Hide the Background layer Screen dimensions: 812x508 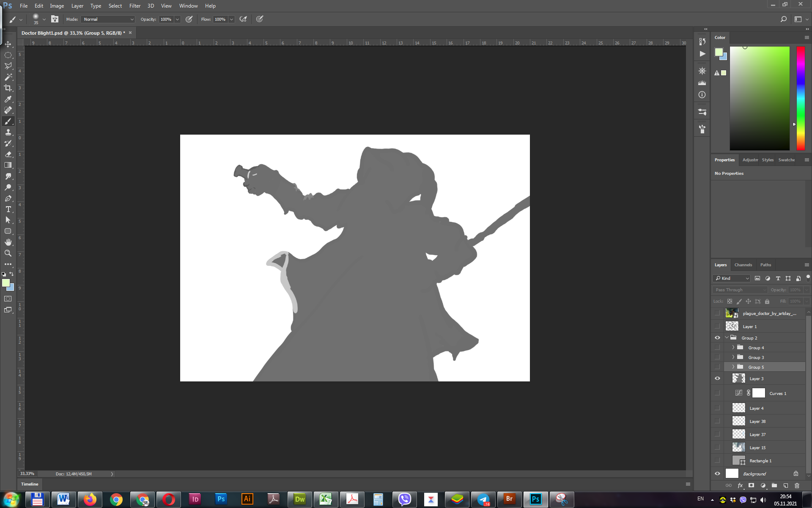coord(717,474)
